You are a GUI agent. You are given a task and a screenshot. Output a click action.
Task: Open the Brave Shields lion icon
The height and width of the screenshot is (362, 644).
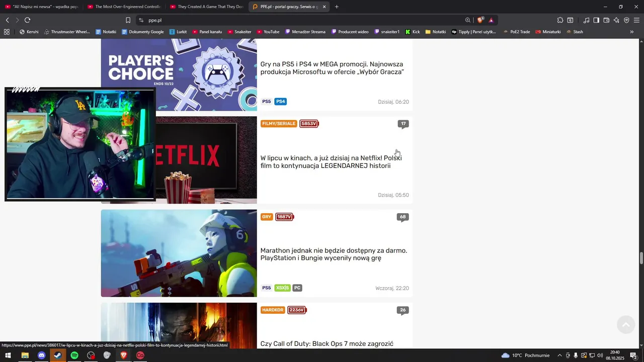coord(480,20)
